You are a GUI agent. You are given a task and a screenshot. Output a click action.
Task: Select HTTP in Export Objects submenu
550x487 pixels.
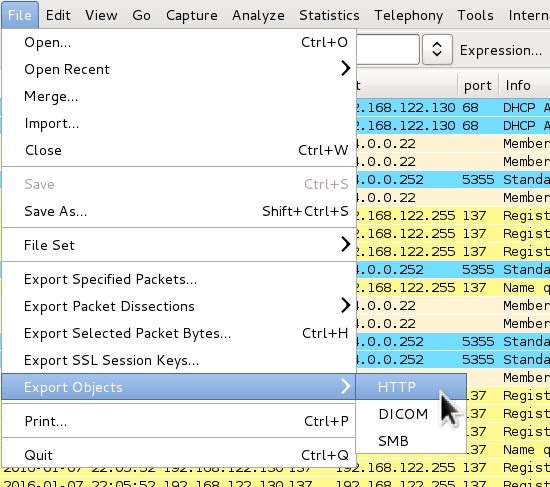tap(411, 387)
